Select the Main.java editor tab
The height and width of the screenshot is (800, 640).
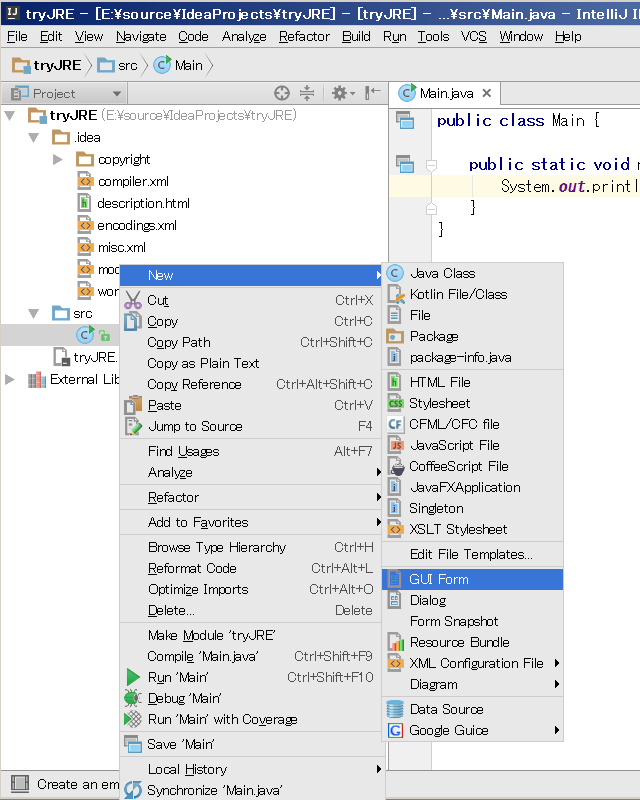point(446,93)
